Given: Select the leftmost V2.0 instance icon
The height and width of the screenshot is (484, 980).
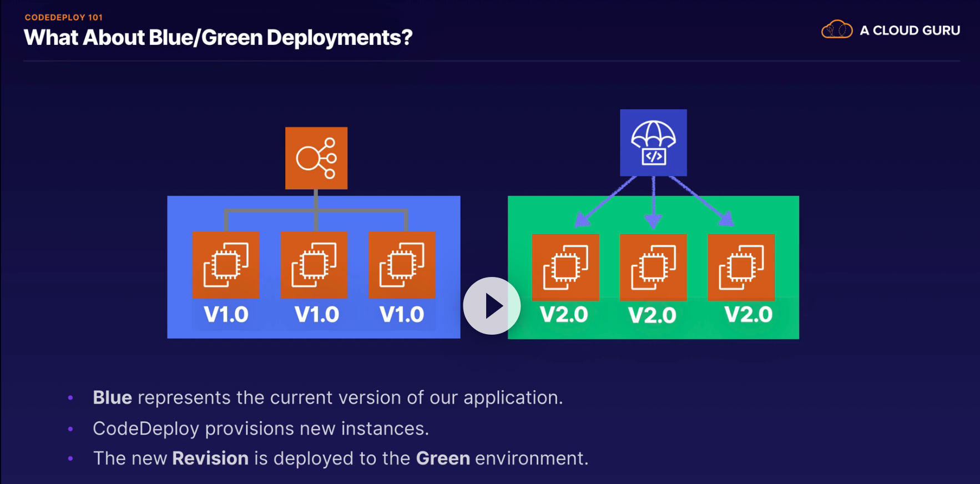Looking at the screenshot, I should point(565,268).
